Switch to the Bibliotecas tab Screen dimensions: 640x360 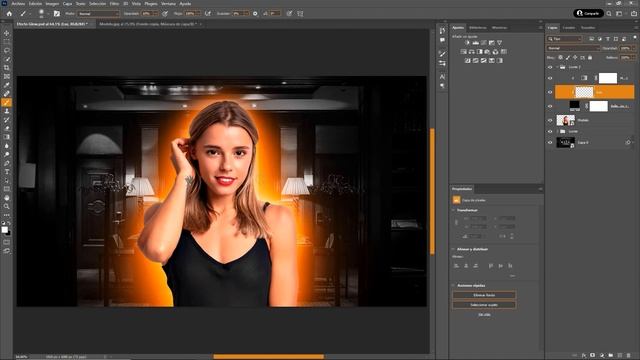[x=478, y=28]
